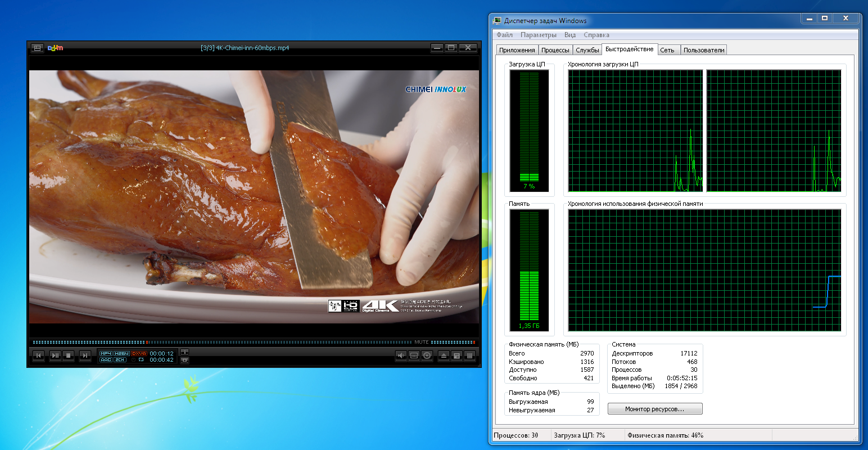Open Монитор ресурсов button
The height and width of the screenshot is (450, 868).
655,409
